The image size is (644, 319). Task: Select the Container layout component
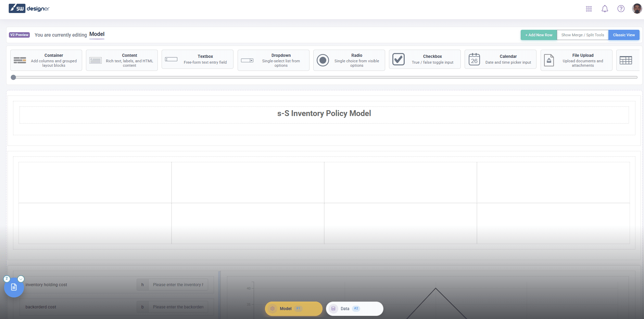coord(46,60)
